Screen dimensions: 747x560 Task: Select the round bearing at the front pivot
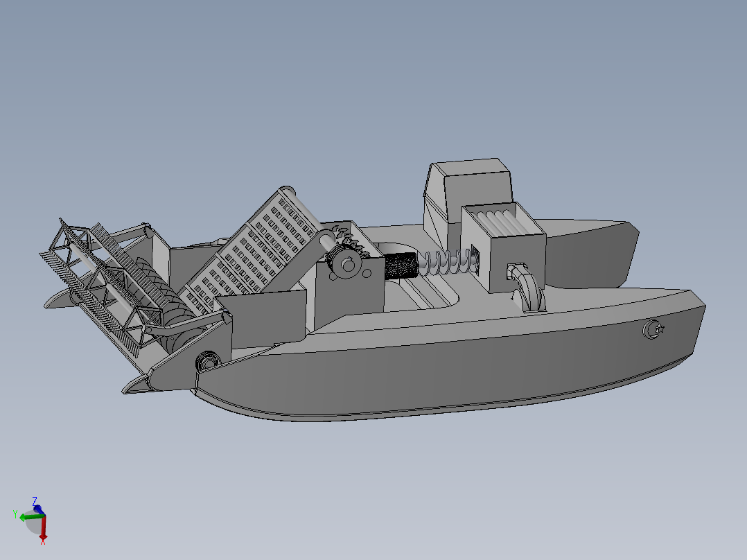207,360
